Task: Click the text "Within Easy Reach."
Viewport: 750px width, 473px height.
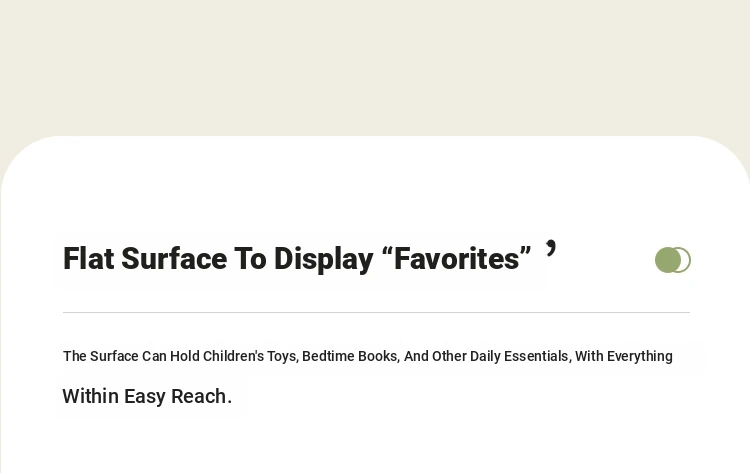Action: [147, 396]
